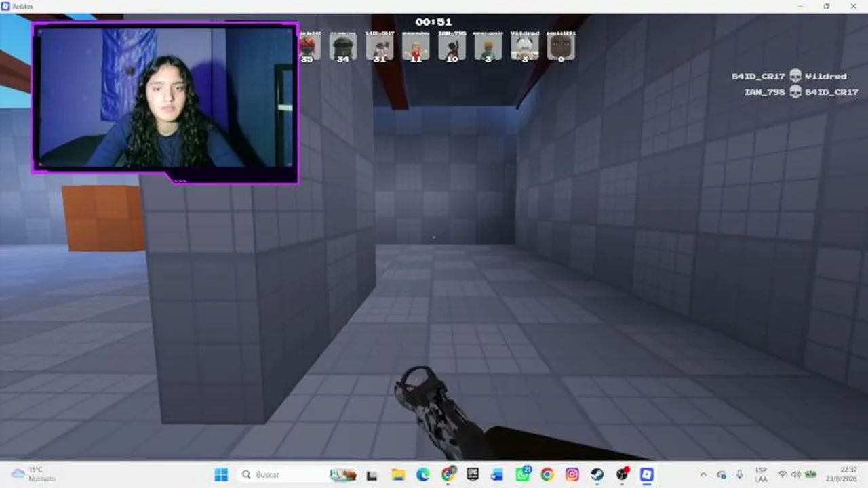Open the Wi-Fi network tray icon
Viewport: 868px width, 488px height.
point(782,474)
